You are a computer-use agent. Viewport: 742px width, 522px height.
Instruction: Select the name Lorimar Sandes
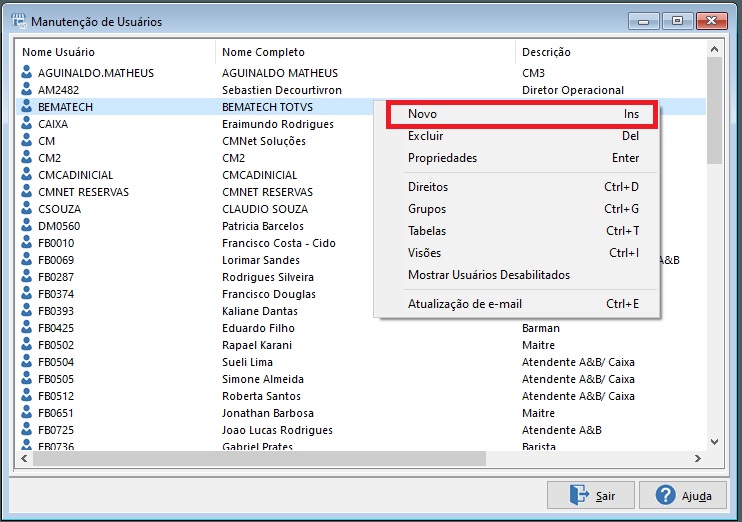pos(261,260)
